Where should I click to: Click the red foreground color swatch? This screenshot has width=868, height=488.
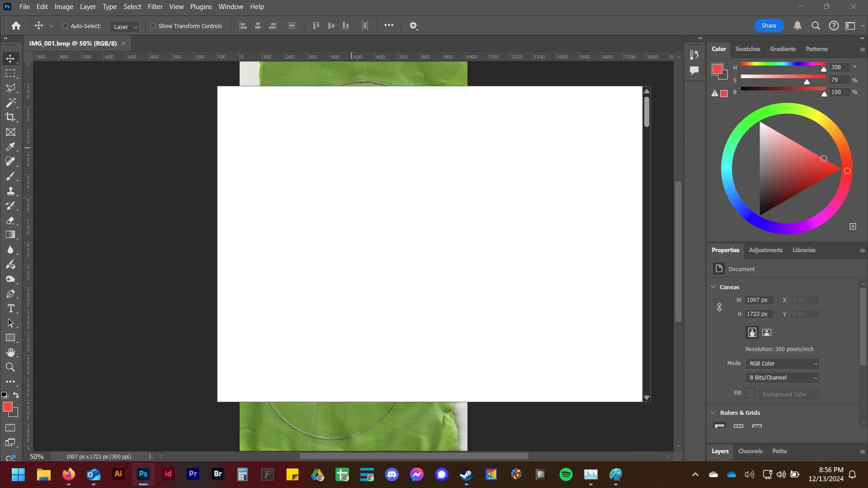tap(8, 407)
